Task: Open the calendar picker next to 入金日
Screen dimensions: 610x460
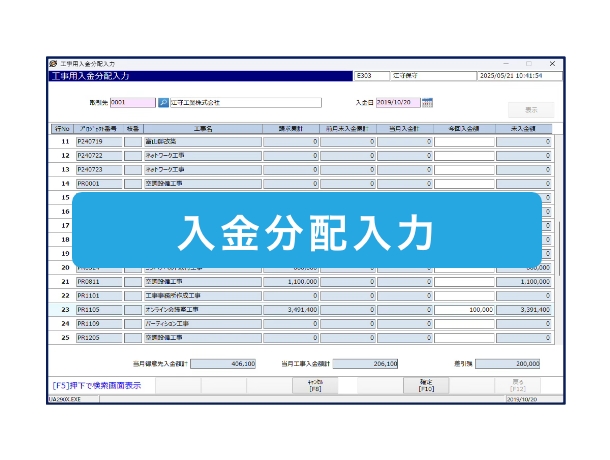Action: coord(427,102)
